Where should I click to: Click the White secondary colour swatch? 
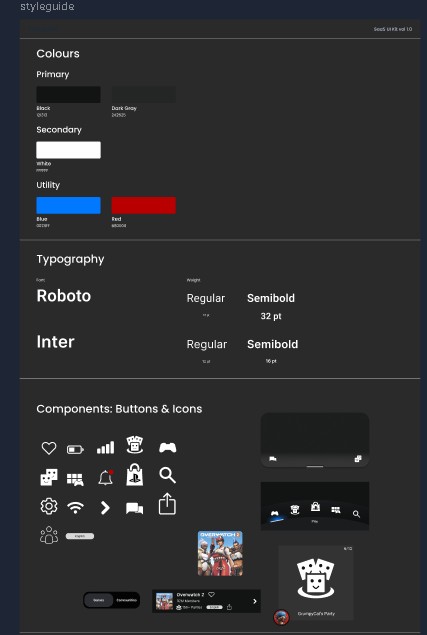coord(68,150)
